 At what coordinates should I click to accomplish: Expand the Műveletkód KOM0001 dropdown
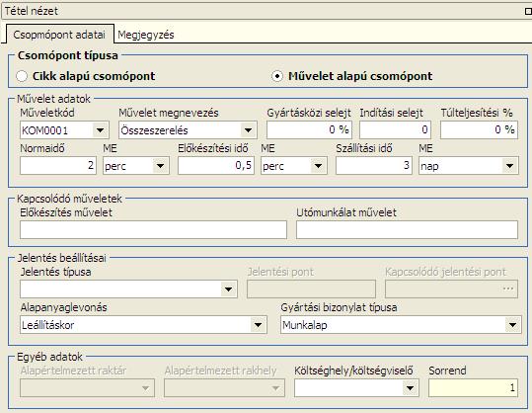point(100,130)
